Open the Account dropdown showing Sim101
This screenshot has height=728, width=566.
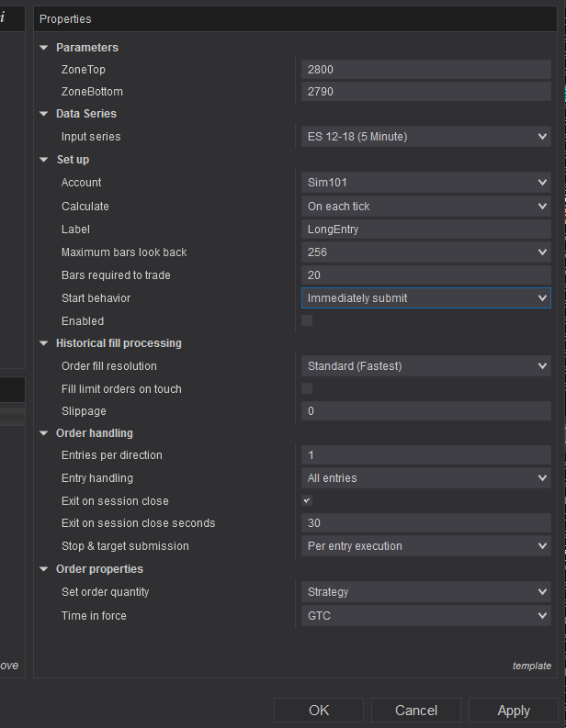[x=426, y=183]
